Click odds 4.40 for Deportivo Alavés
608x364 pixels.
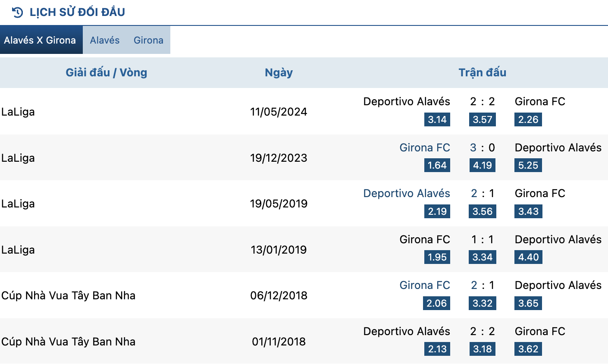pyautogui.click(x=528, y=257)
